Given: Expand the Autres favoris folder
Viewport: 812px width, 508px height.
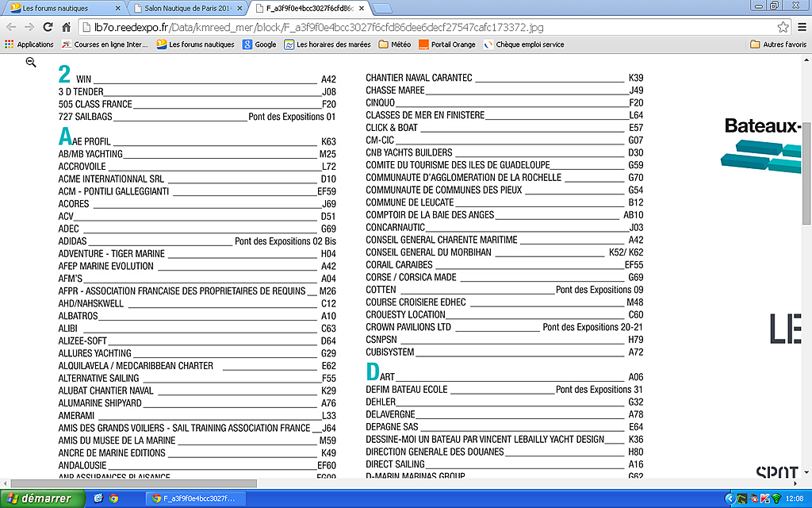Looking at the screenshot, I should tap(779, 44).
